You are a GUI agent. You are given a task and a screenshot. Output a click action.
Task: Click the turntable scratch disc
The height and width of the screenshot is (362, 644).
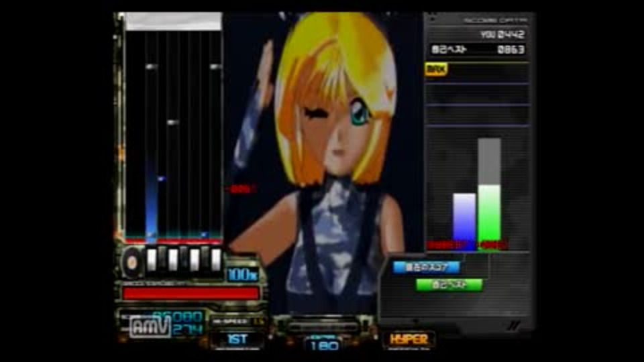(132, 262)
